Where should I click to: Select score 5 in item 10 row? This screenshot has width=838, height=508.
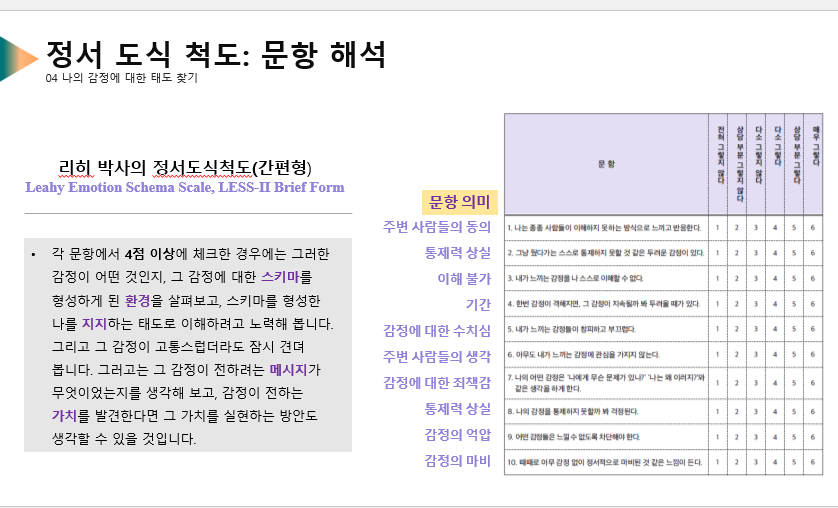(794, 462)
